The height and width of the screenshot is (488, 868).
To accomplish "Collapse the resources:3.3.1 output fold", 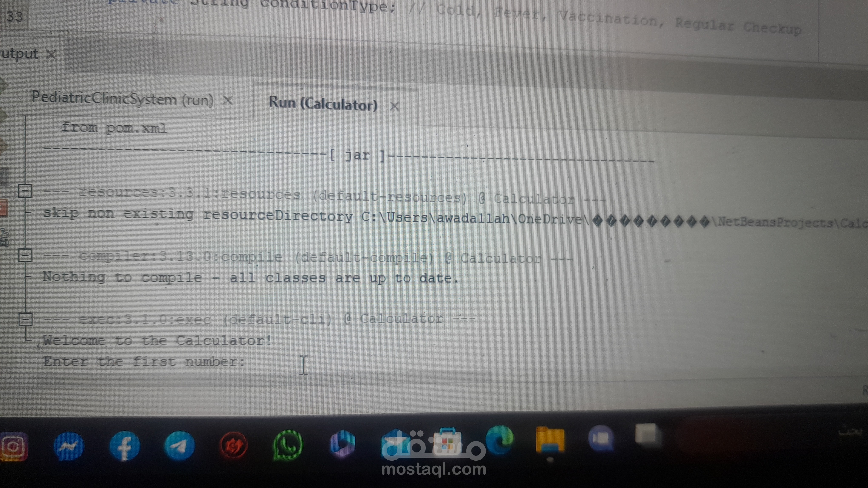I will pyautogui.click(x=25, y=191).
